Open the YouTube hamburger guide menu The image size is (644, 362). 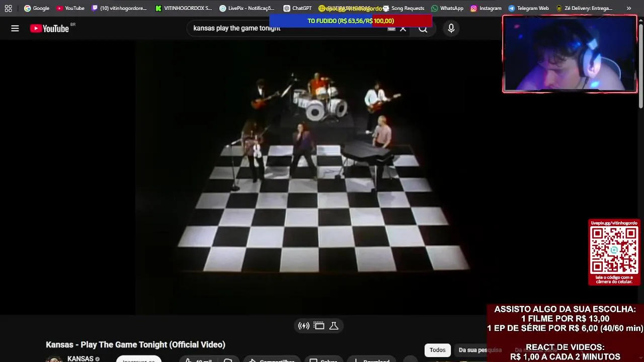click(x=15, y=28)
